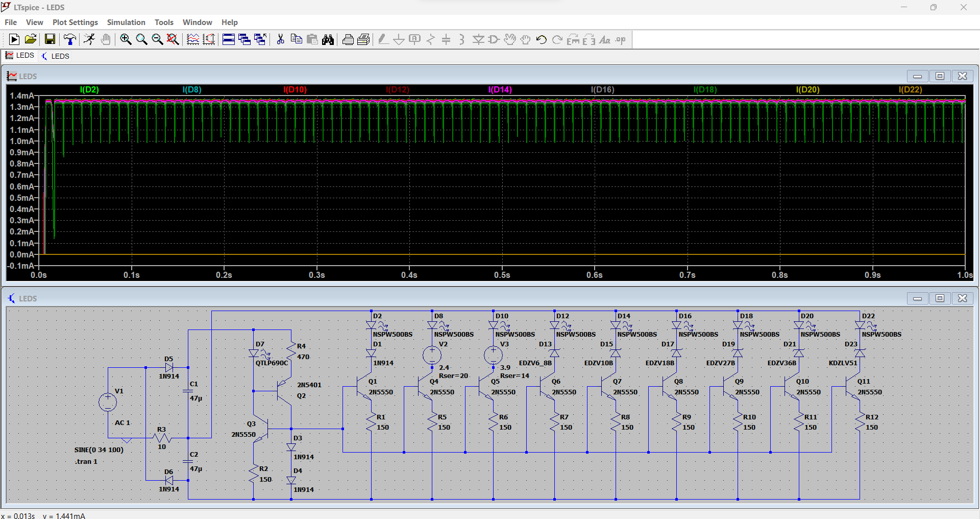Open the Plot Settings menu
980x519 pixels.
point(75,22)
